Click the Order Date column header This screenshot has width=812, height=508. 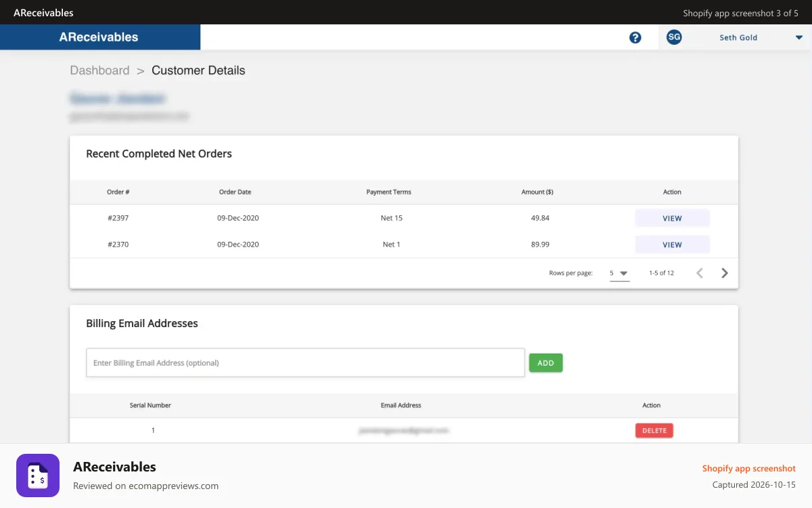pyautogui.click(x=235, y=192)
